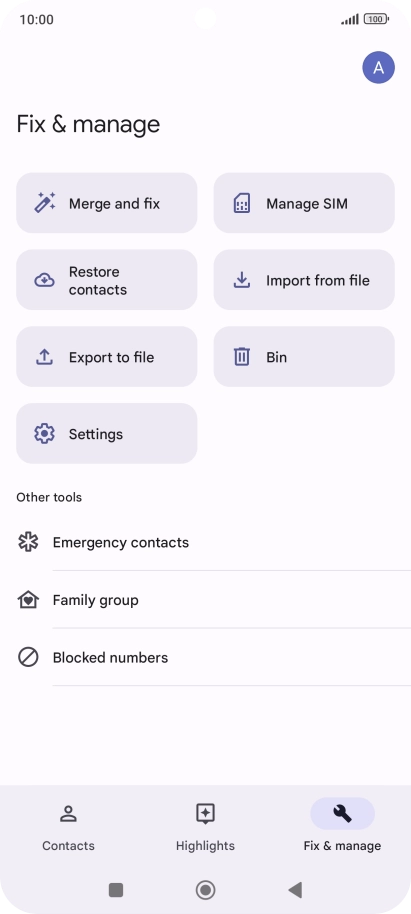Open account avatar labeled A
411x914 pixels.
(378, 68)
